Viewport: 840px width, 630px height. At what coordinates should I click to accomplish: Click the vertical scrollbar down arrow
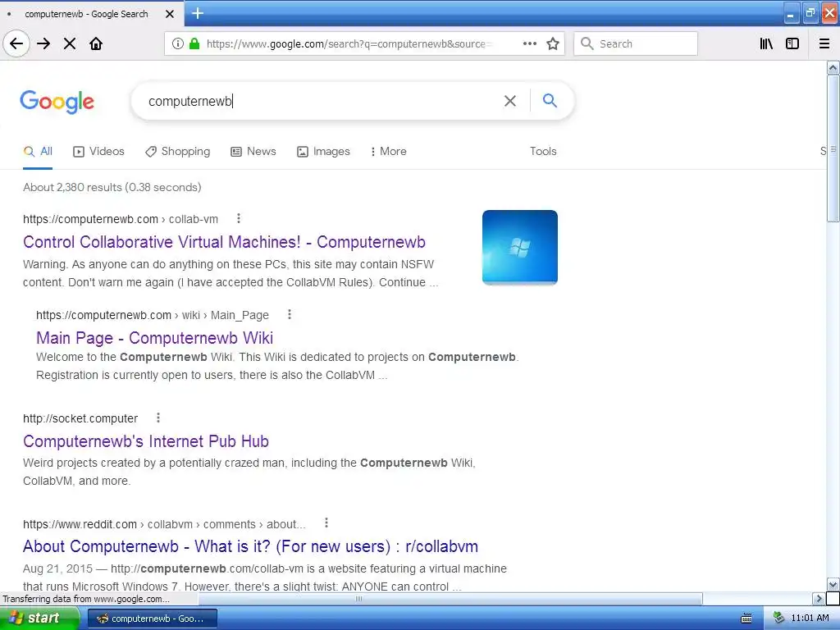point(833,585)
